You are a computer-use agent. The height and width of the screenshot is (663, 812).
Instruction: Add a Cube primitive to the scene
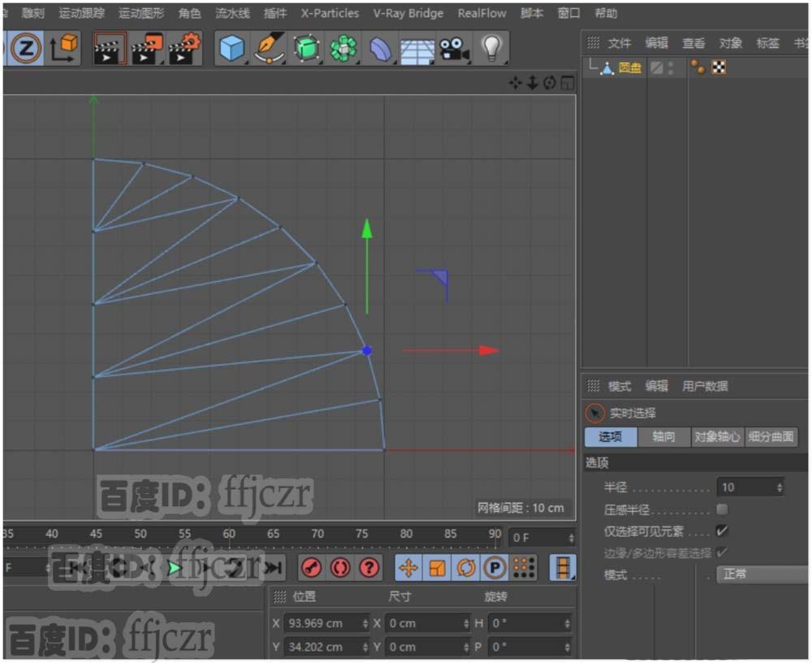coord(231,49)
